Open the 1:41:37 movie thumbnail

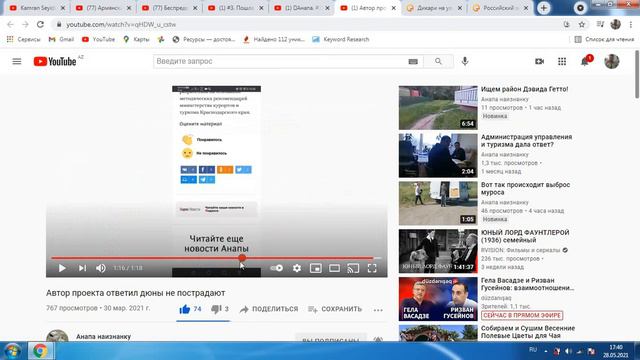(438, 251)
